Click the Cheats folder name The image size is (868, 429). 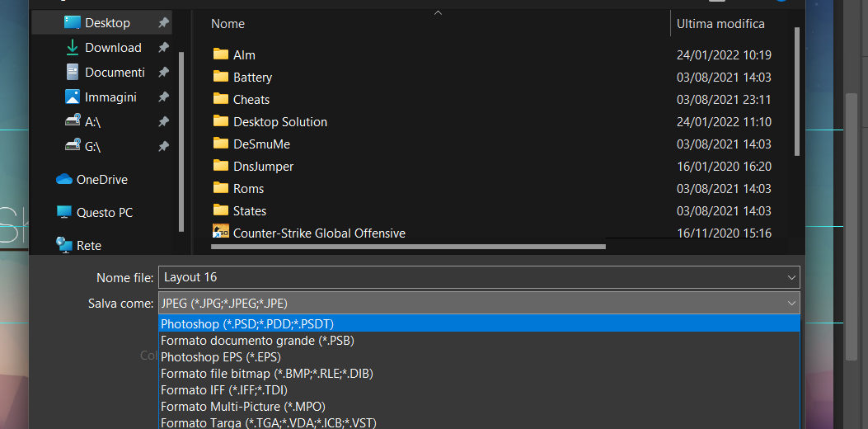click(x=251, y=99)
